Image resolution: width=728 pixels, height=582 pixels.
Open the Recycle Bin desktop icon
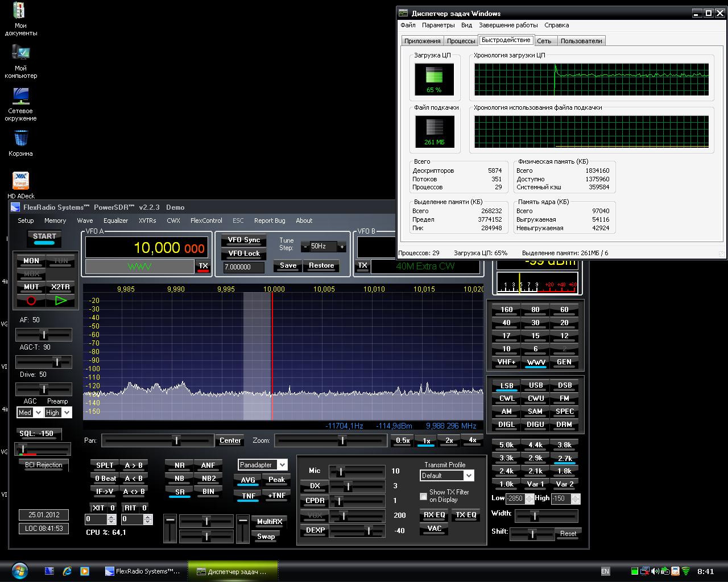click(x=21, y=143)
